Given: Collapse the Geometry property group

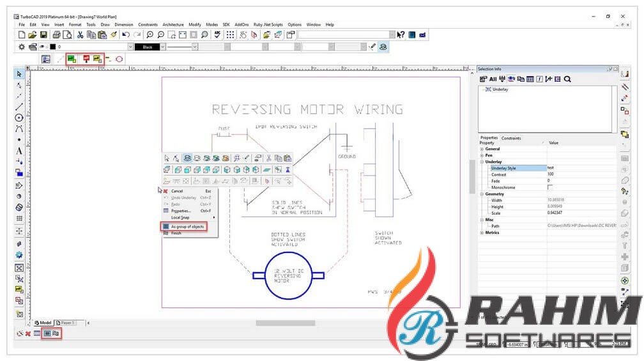Looking at the screenshot, I should (x=482, y=194).
